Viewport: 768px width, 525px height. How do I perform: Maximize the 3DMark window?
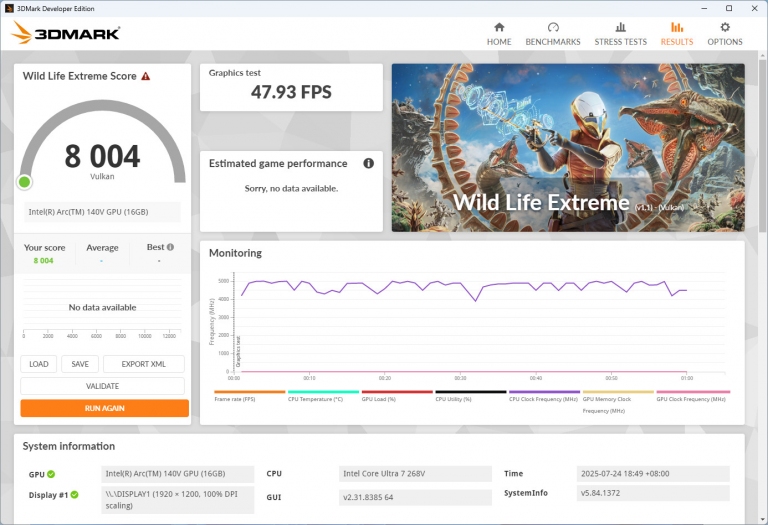[x=729, y=8]
